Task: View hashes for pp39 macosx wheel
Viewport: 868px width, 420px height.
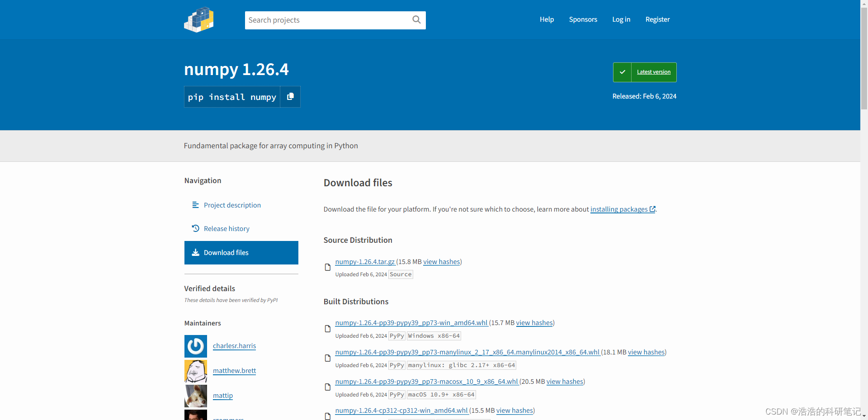Action: (x=565, y=381)
